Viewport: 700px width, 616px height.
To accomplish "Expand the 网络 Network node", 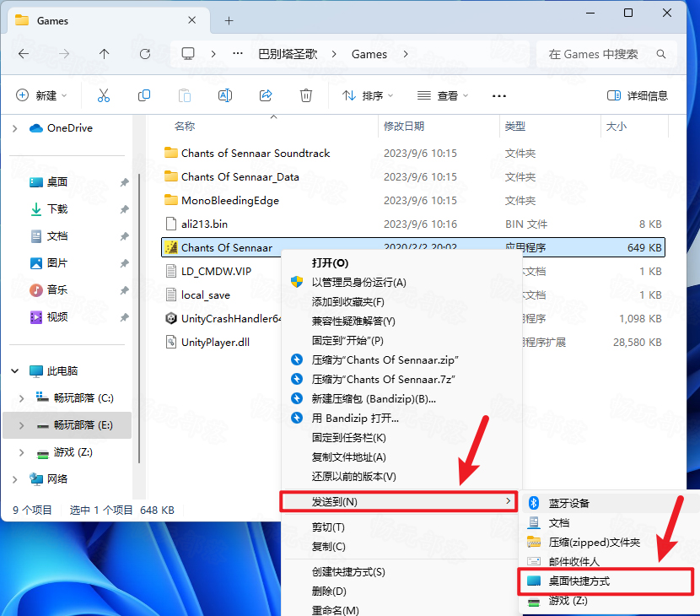I will 15,479.
